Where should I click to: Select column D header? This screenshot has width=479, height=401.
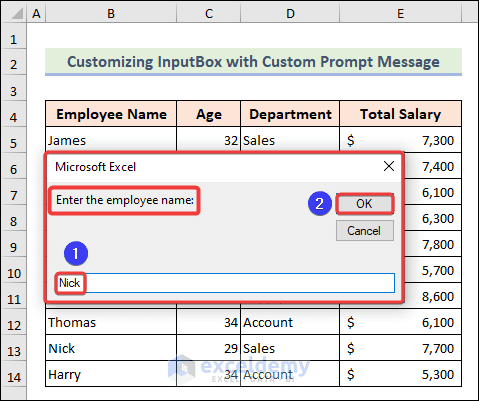pos(290,13)
